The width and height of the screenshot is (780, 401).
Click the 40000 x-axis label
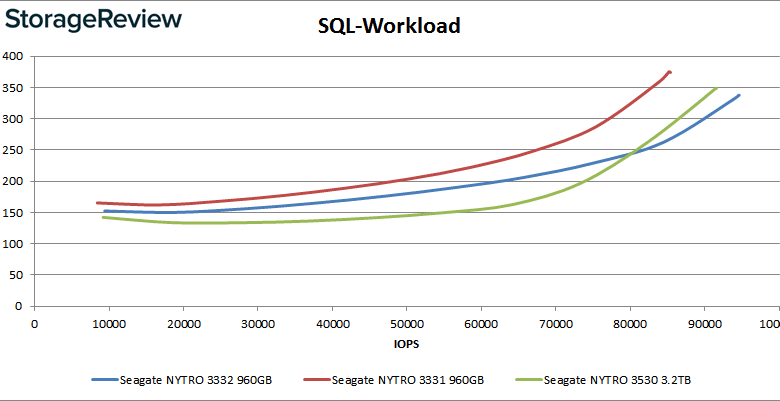[x=332, y=324]
